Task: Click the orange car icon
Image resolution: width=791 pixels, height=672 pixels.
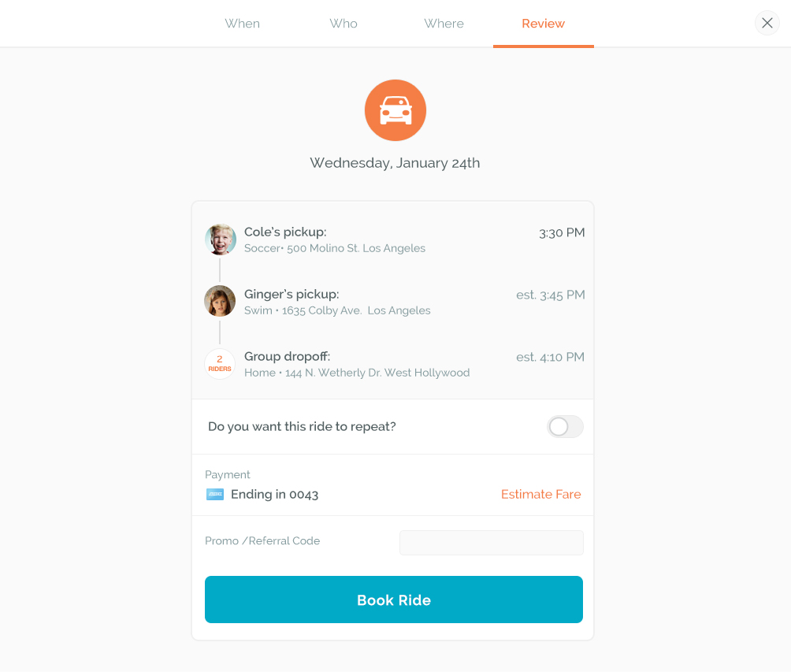Action: [x=395, y=110]
